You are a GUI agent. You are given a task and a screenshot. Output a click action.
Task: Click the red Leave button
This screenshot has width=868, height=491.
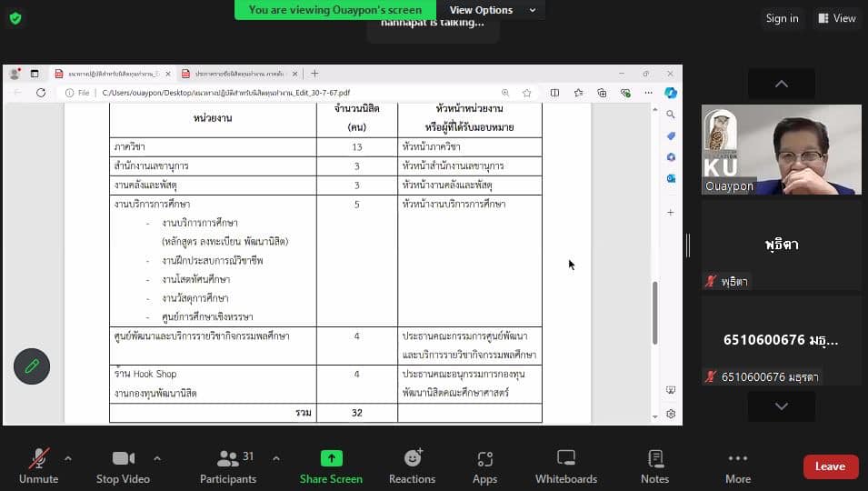[831, 466]
